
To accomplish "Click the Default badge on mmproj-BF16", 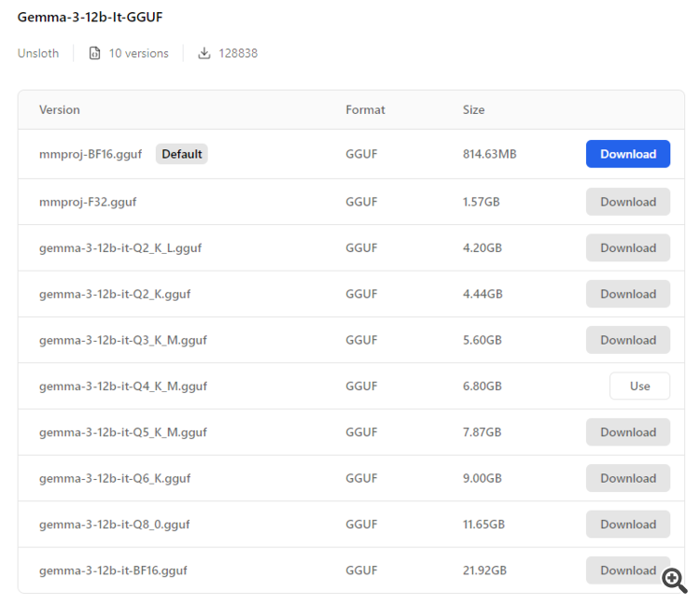I will coord(182,154).
